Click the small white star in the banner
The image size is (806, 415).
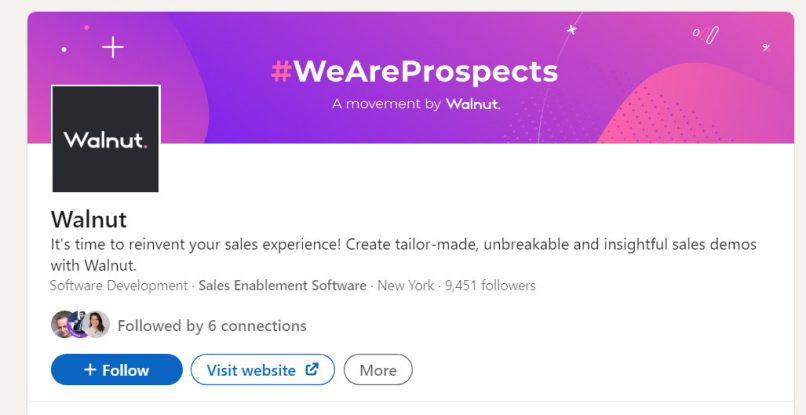571,30
